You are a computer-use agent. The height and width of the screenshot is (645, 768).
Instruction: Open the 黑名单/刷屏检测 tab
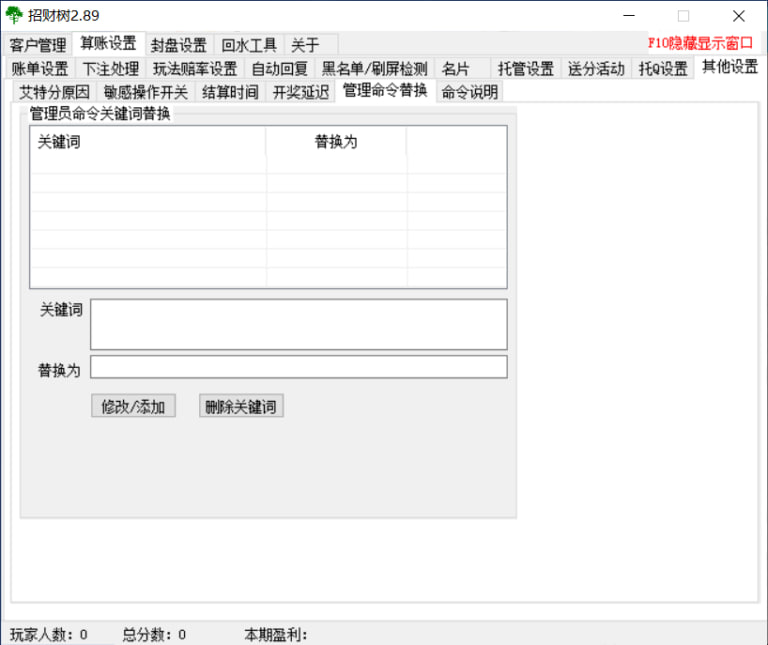375,69
